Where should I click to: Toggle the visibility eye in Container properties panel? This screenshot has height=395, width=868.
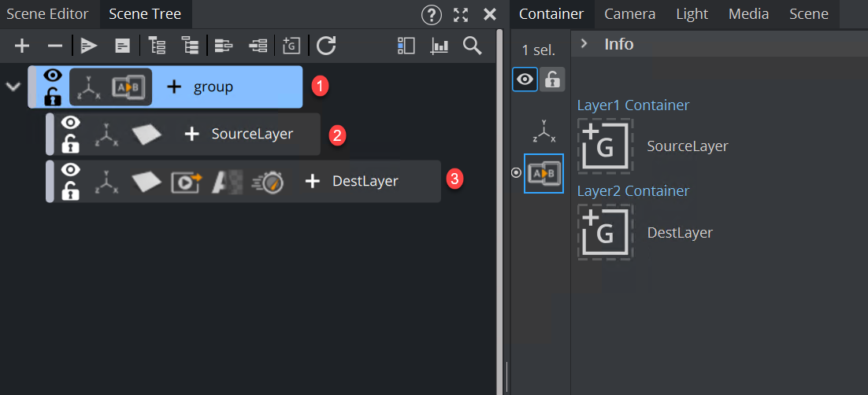pos(525,79)
